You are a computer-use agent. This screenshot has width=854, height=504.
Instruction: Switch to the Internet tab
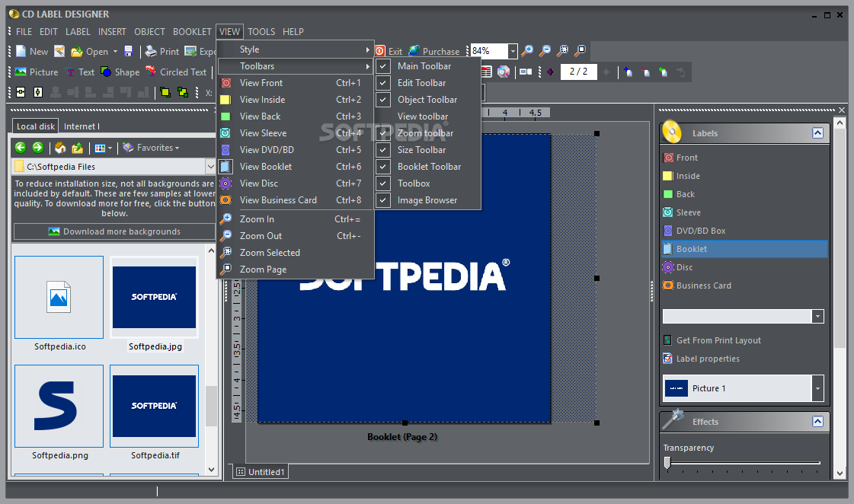click(x=82, y=126)
